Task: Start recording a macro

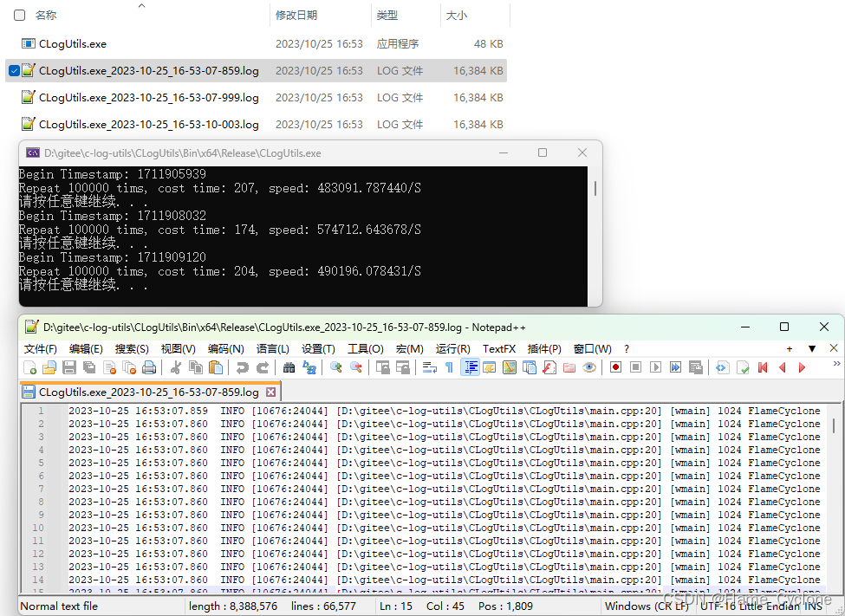Action: tap(615, 367)
